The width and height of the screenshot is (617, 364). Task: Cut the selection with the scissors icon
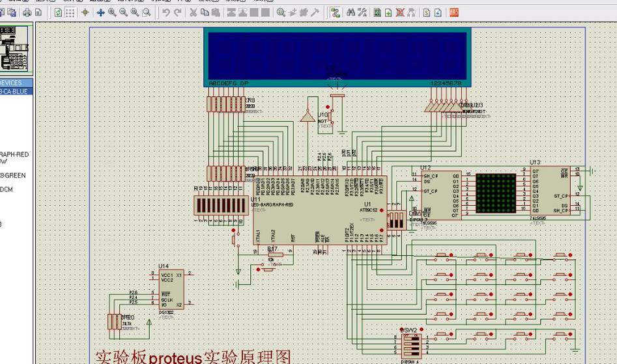[x=194, y=12]
